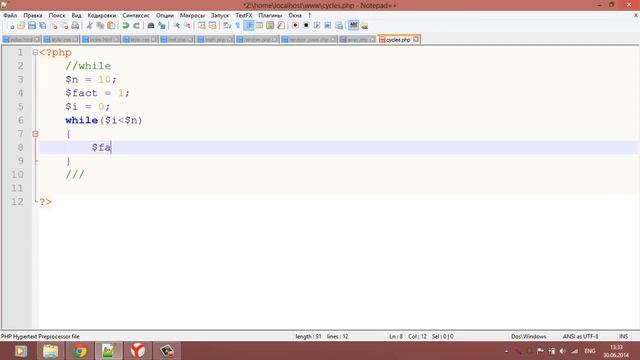Viewport: 640px width, 360px height.
Task: Open the Кодировки menu
Action: 102,15
